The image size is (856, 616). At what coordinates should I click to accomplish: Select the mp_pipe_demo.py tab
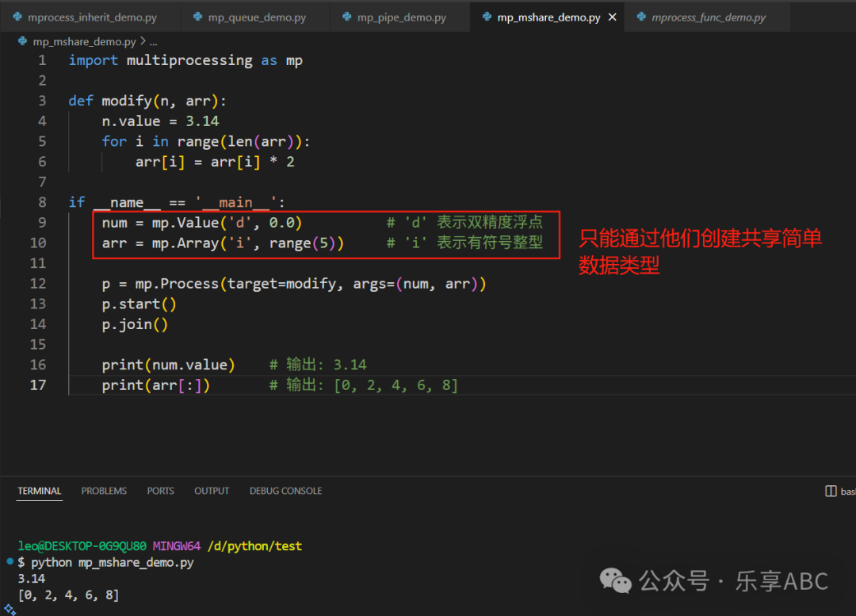[400, 17]
